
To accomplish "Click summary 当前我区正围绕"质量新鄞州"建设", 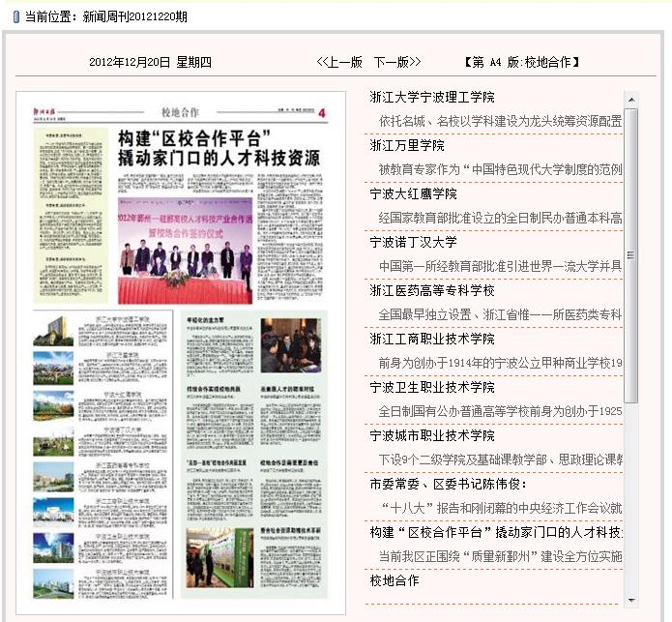I will point(500,557).
